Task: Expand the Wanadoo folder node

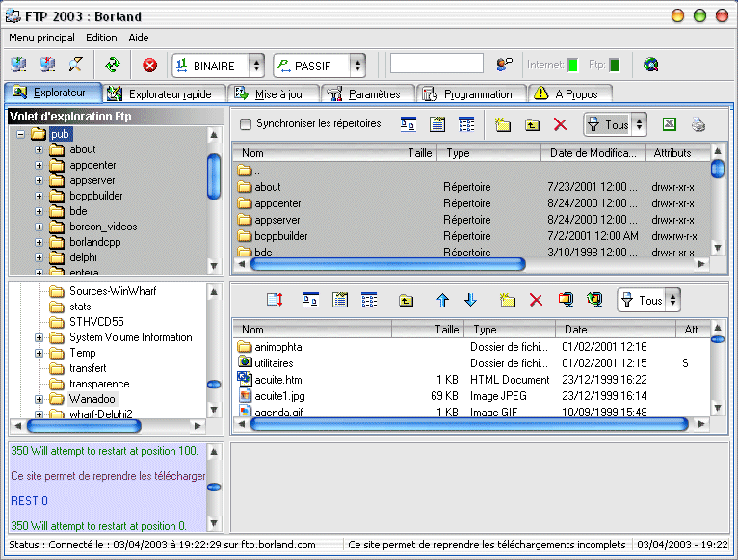Action: tap(40, 399)
